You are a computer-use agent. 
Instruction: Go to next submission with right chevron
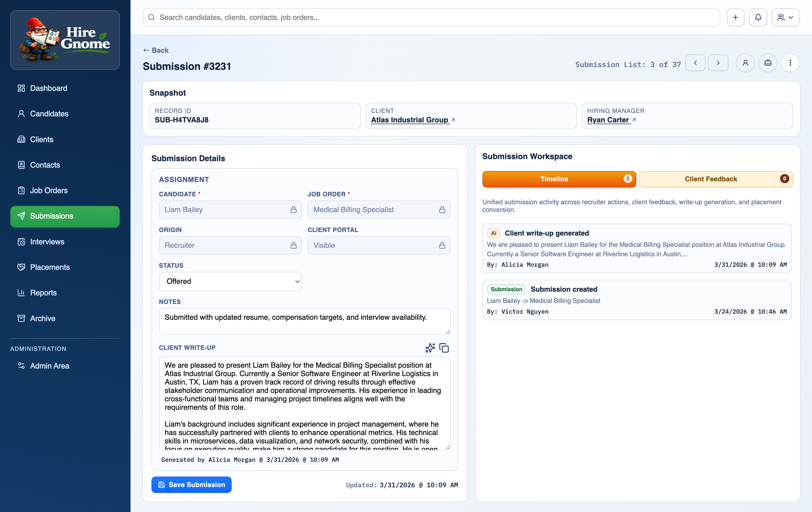(718, 63)
